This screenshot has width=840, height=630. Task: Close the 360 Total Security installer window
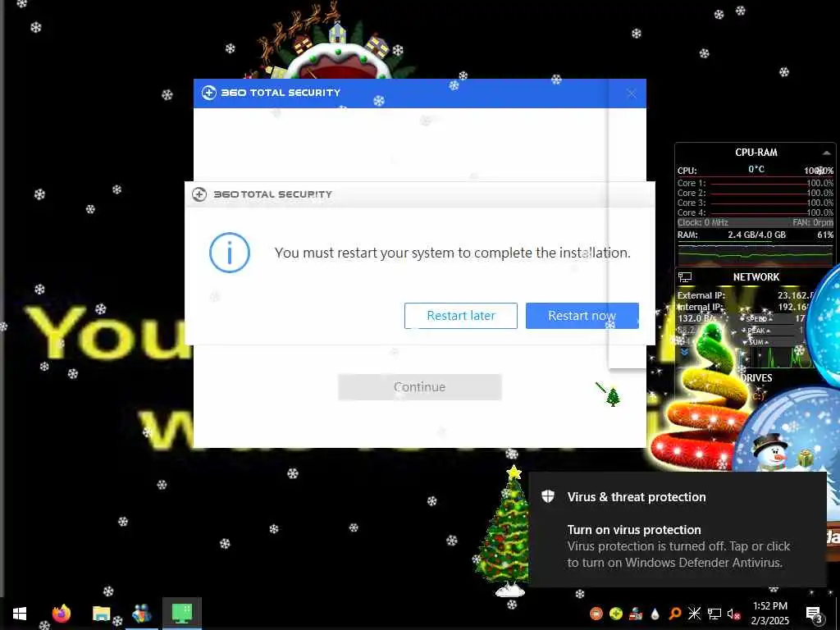tap(632, 94)
